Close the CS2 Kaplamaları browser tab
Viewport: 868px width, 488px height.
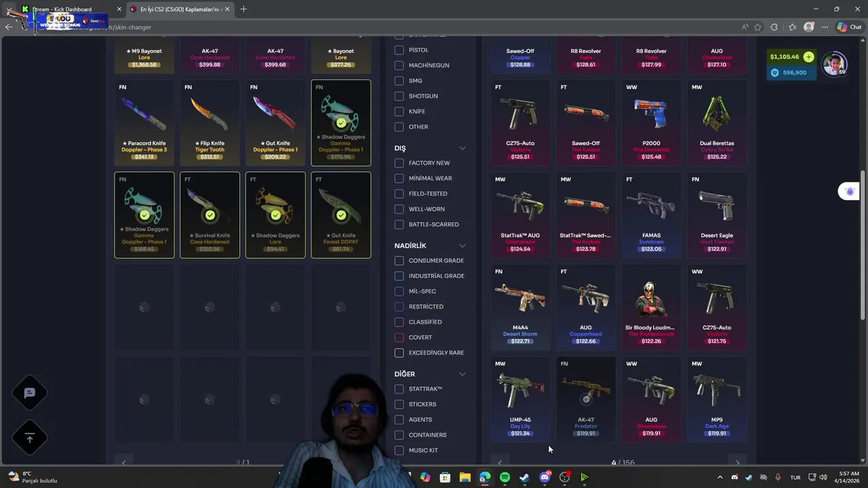(x=227, y=9)
